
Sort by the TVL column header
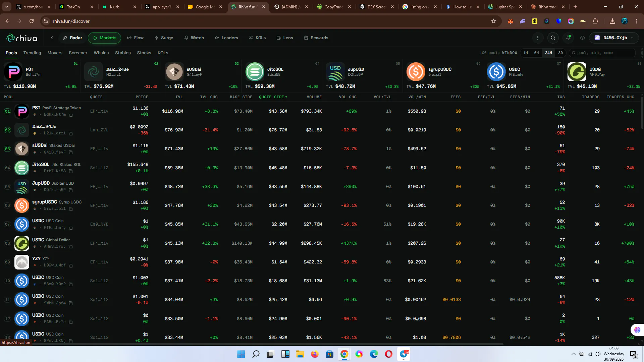click(179, 97)
